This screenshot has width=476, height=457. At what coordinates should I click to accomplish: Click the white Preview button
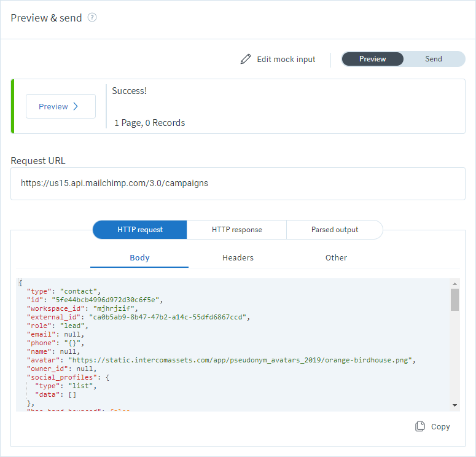tap(61, 106)
